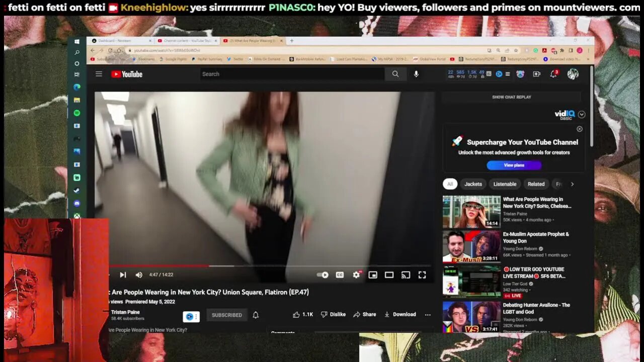Open Debating Hunter Avallone video title
The width and height of the screenshot is (644, 362).
[x=536, y=308]
